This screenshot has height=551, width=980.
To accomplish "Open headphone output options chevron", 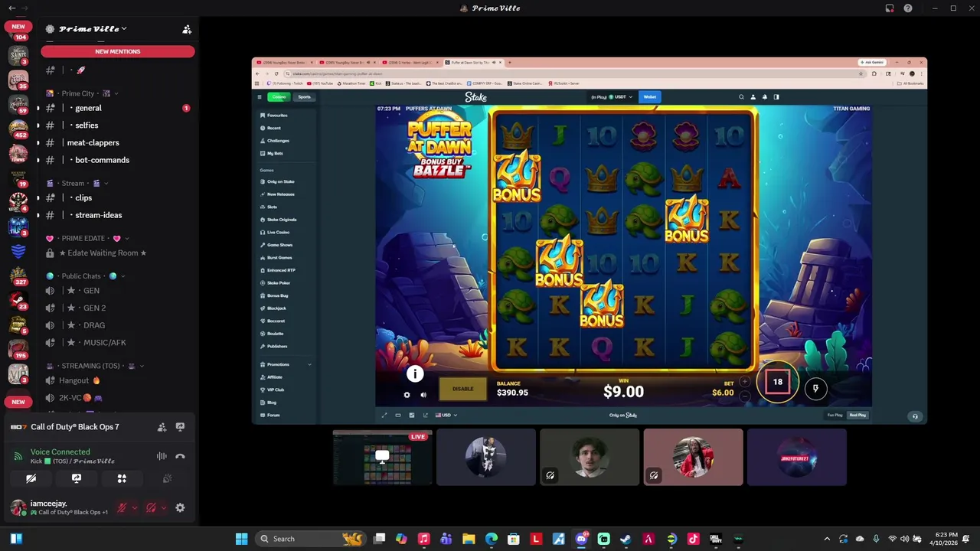I will [163, 507].
